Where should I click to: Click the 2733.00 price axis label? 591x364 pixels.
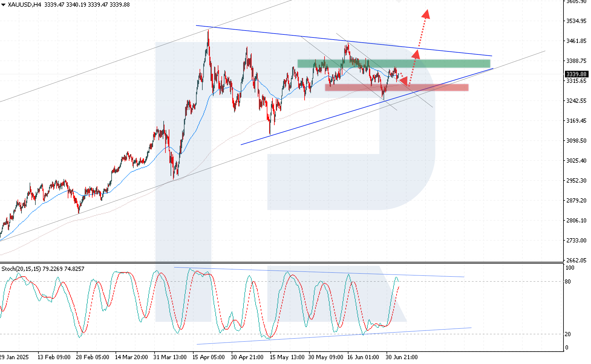(576, 240)
